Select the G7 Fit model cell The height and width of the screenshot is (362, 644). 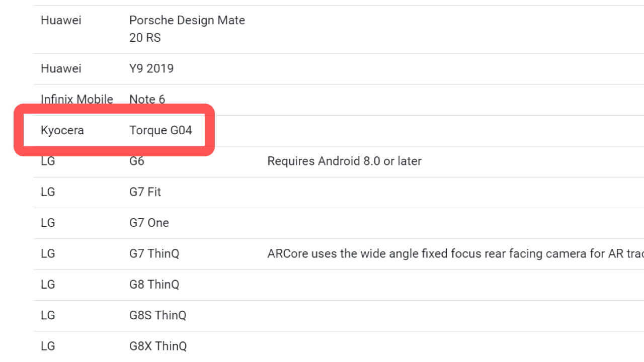[x=145, y=192]
